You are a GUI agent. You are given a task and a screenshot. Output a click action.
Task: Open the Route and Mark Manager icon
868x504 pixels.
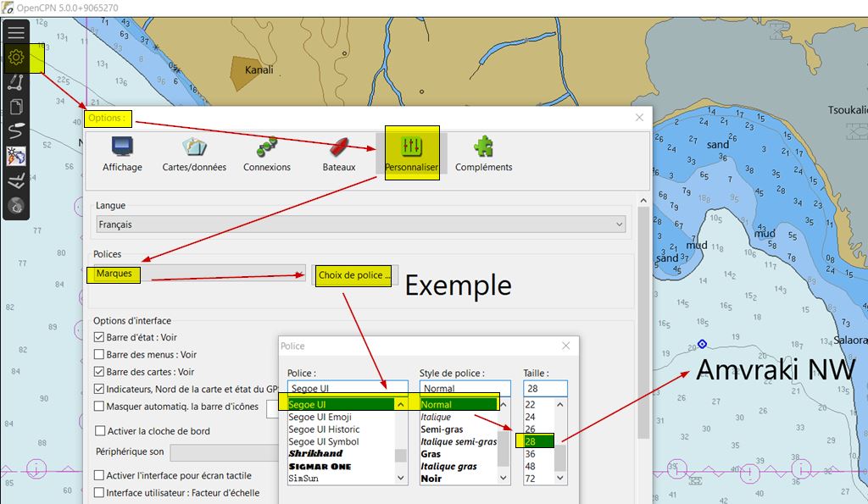(x=16, y=108)
